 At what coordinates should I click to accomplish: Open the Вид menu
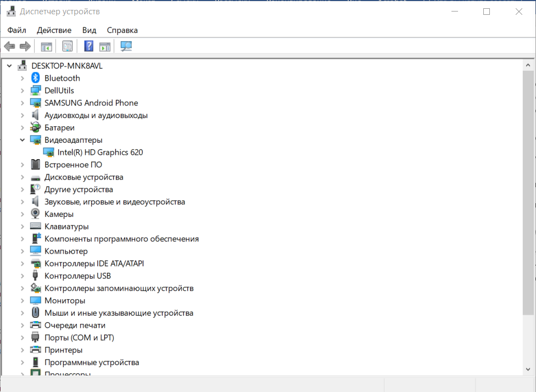(x=89, y=30)
